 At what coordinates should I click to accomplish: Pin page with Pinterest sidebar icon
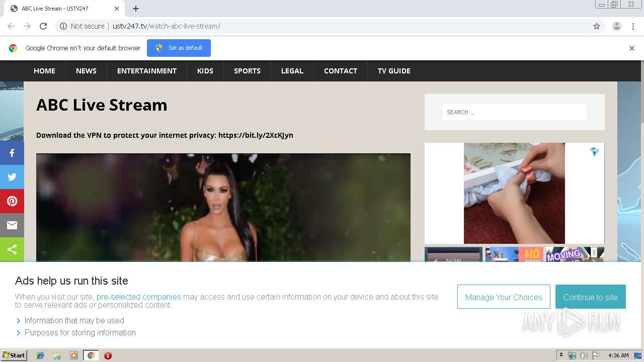[x=12, y=201]
